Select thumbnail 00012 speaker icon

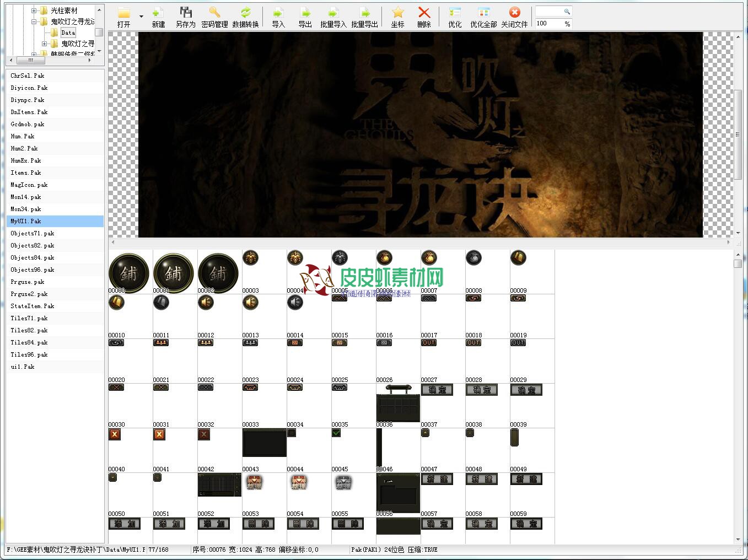(x=206, y=302)
